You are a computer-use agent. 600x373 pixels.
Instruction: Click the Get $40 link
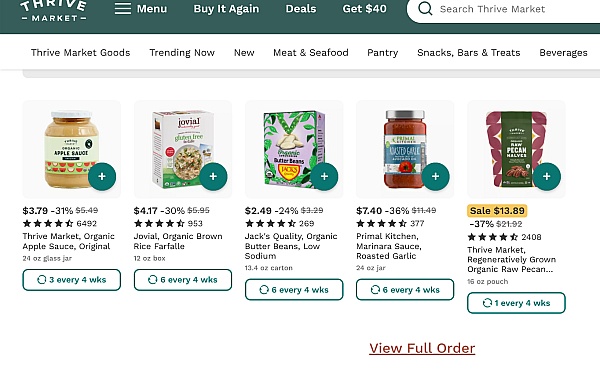pyautogui.click(x=364, y=9)
